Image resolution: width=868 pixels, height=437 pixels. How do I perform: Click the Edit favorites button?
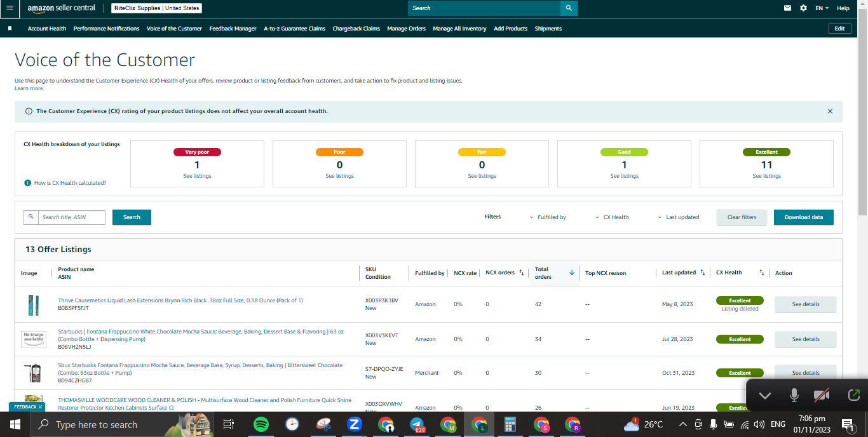click(x=839, y=29)
